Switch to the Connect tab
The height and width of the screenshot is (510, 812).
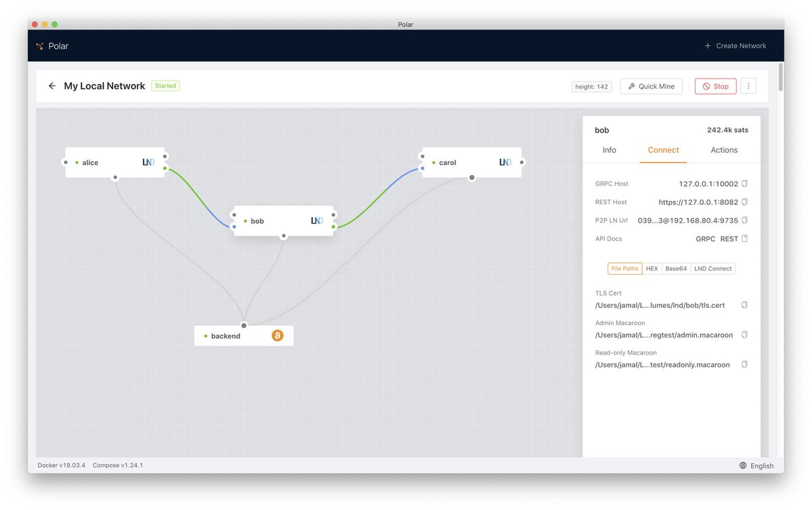tap(663, 150)
